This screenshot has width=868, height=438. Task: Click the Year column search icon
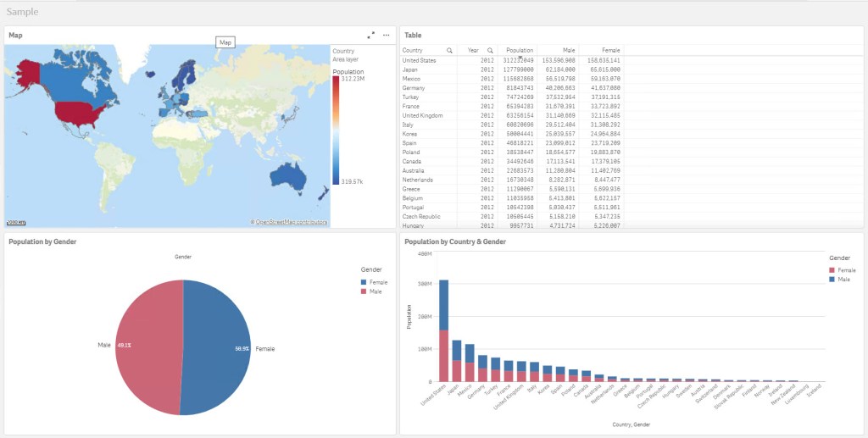click(x=490, y=51)
